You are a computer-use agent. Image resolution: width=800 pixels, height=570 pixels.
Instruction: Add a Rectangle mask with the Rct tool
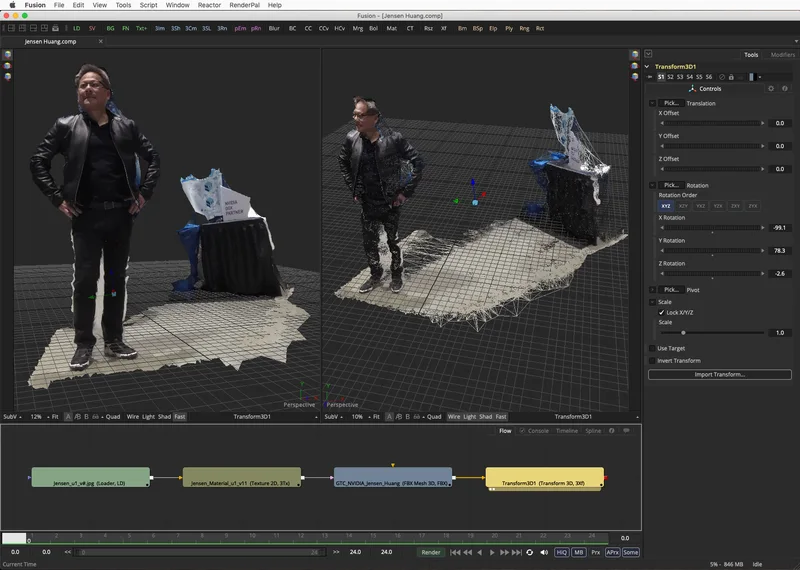pyautogui.click(x=540, y=29)
